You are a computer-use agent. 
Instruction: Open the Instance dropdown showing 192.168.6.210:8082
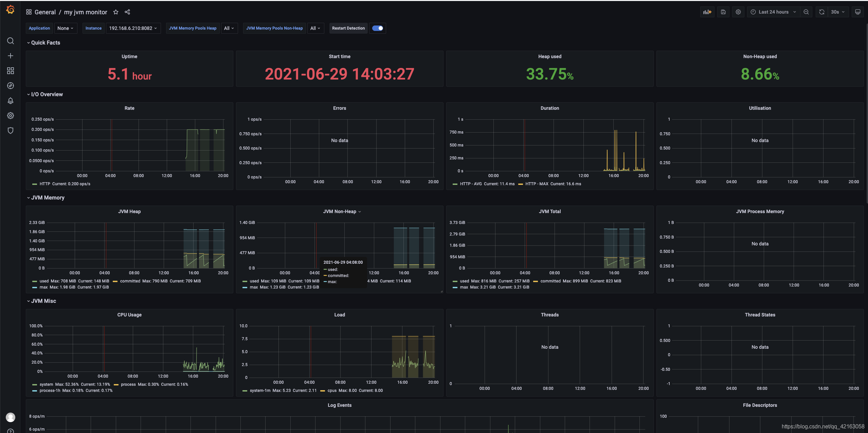[133, 28]
